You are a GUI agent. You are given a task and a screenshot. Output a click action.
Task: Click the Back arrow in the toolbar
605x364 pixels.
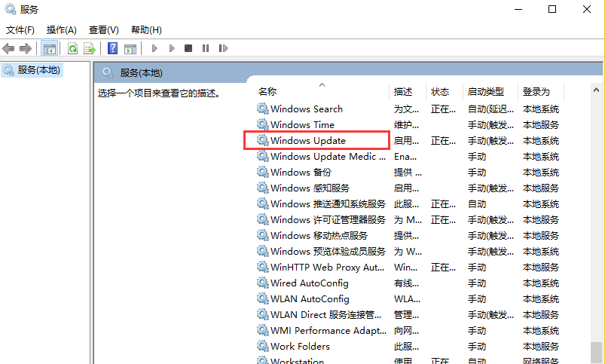(x=9, y=48)
